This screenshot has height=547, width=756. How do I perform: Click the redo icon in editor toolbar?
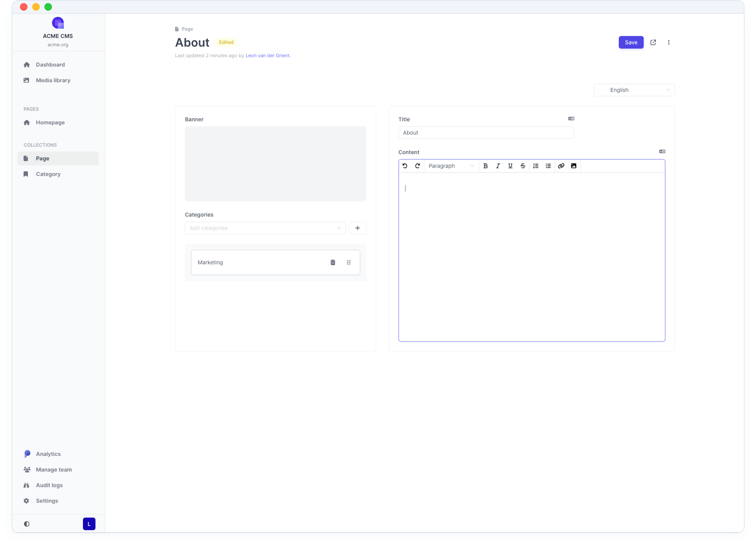[x=417, y=166]
